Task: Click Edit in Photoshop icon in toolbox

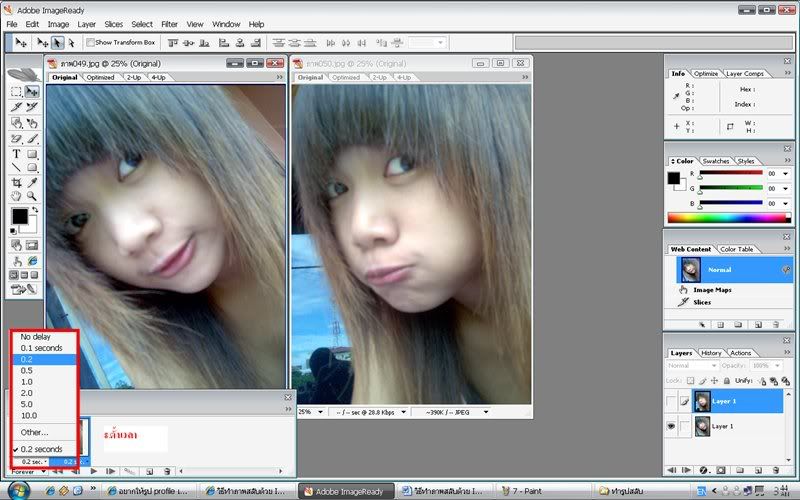Action: [x=24, y=290]
